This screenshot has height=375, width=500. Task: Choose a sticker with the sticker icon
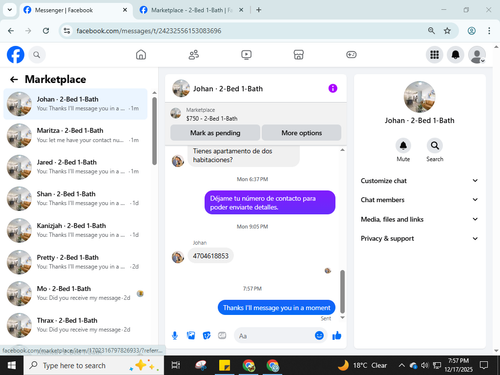207,335
